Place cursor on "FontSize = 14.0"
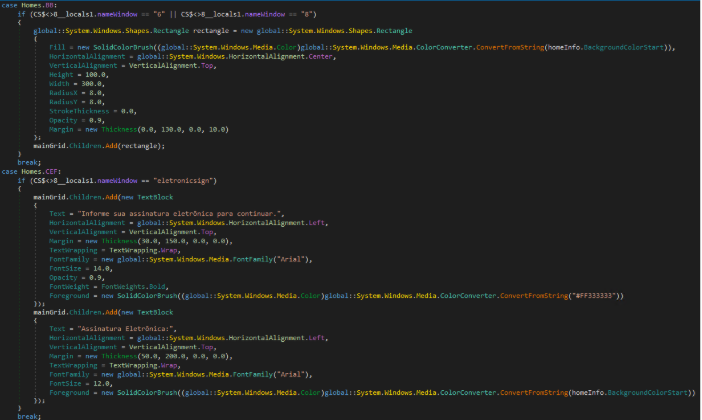Viewport: 702px width, 420px height. click(x=81, y=268)
